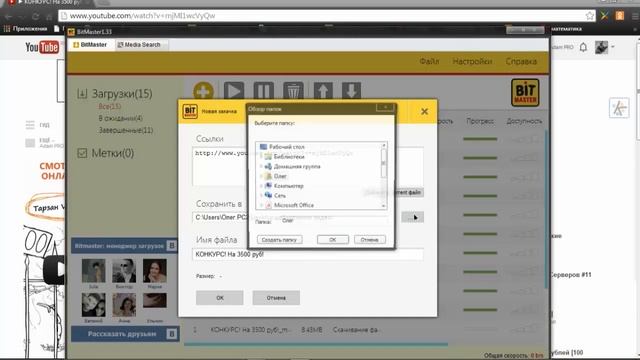This screenshot has height=360, width=640.
Task: Click the BitMaster logo at top right
Action: (525, 93)
